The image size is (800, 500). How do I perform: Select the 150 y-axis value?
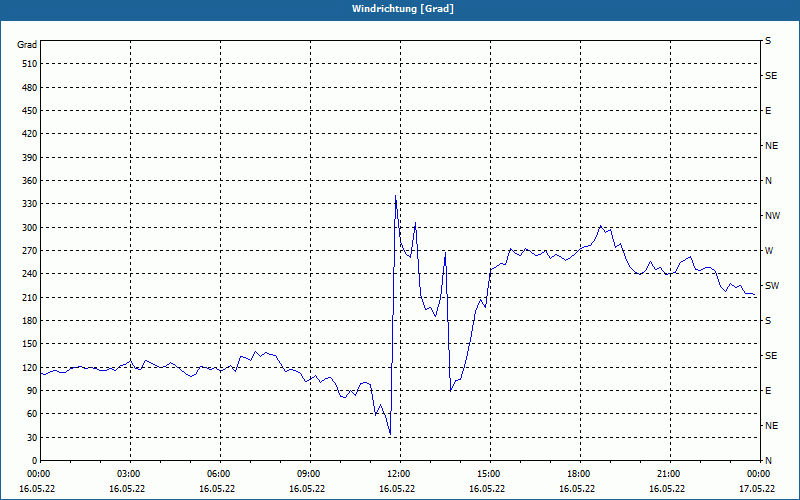30,344
